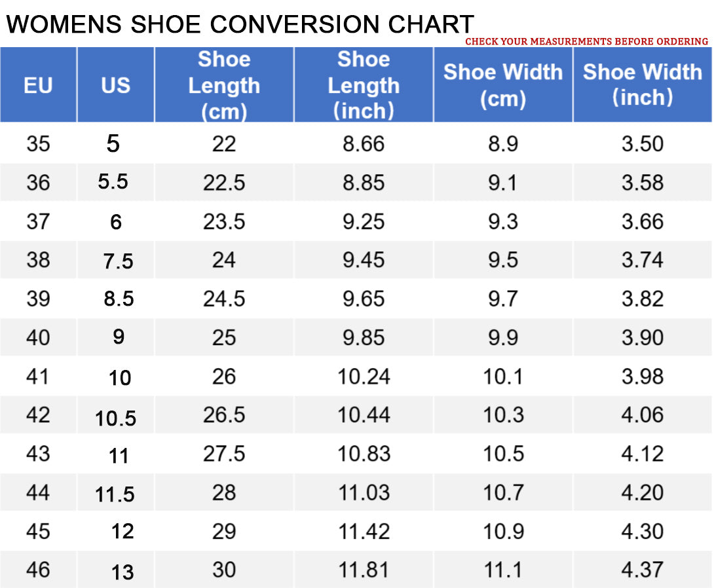The width and height of the screenshot is (714, 588).
Task: Click the 3.50 inch shoe width cell
Action: (x=642, y=143)
